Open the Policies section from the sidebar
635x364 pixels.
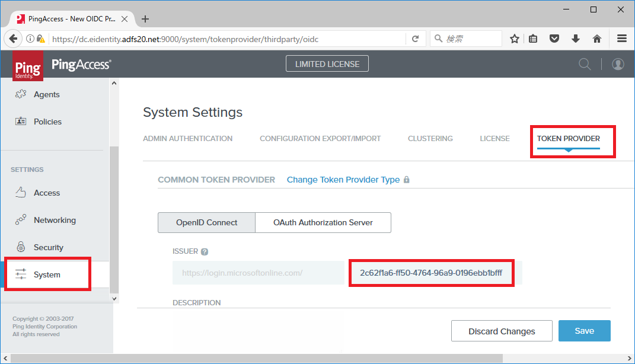pyautogui.click(x=49, y=122)
